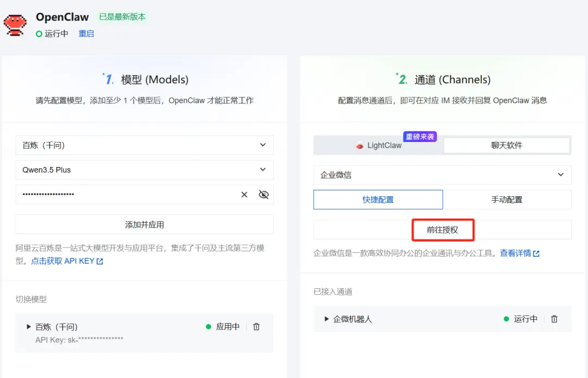Click the 切换模型 section label
Screen dimensions: 588x378
coord(31,299)
